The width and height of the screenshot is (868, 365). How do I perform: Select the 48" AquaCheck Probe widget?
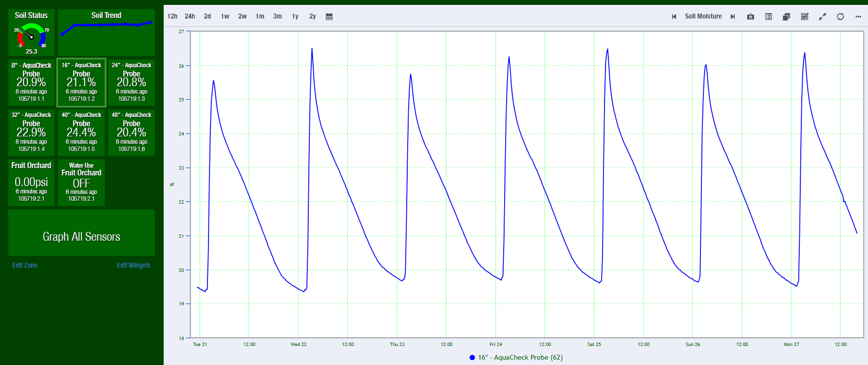132,133
